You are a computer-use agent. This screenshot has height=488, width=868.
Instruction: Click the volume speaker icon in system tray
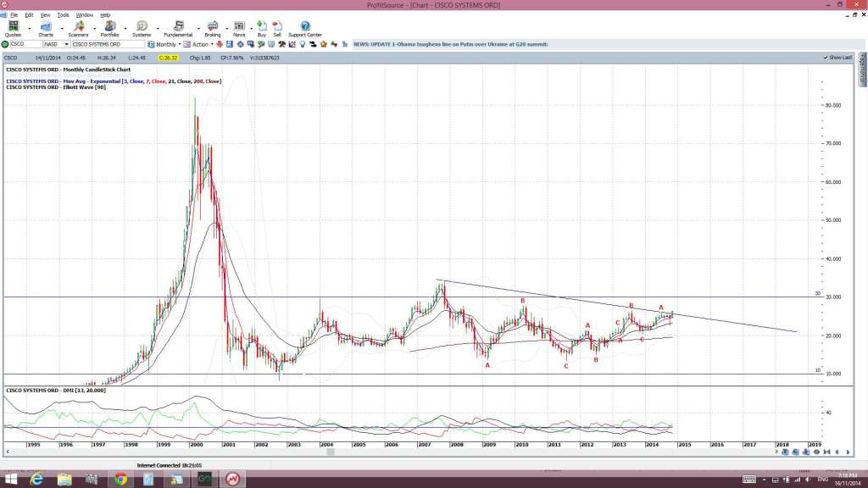(808, 480)
